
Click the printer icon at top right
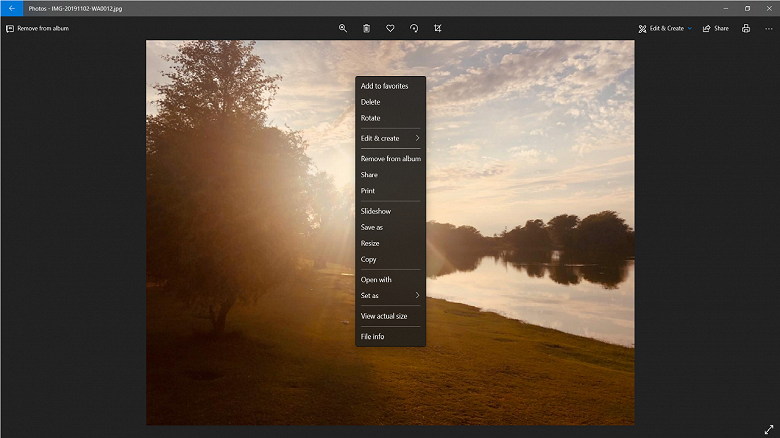point(746,28)
